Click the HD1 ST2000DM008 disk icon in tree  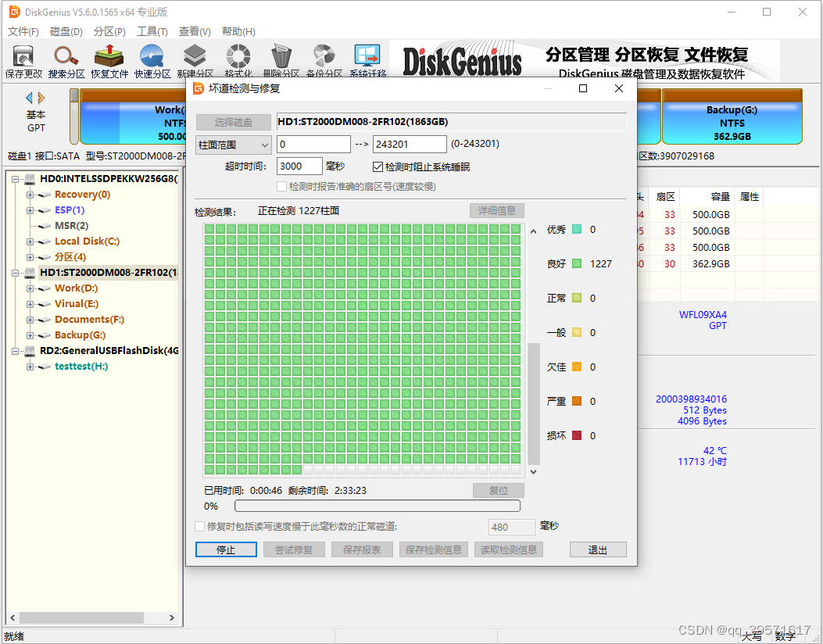(x=30, y=273)
